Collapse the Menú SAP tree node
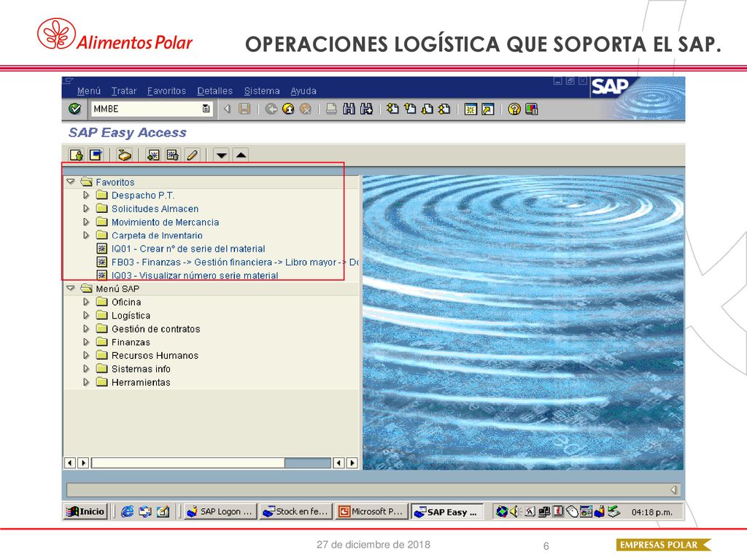 (71, 288)
